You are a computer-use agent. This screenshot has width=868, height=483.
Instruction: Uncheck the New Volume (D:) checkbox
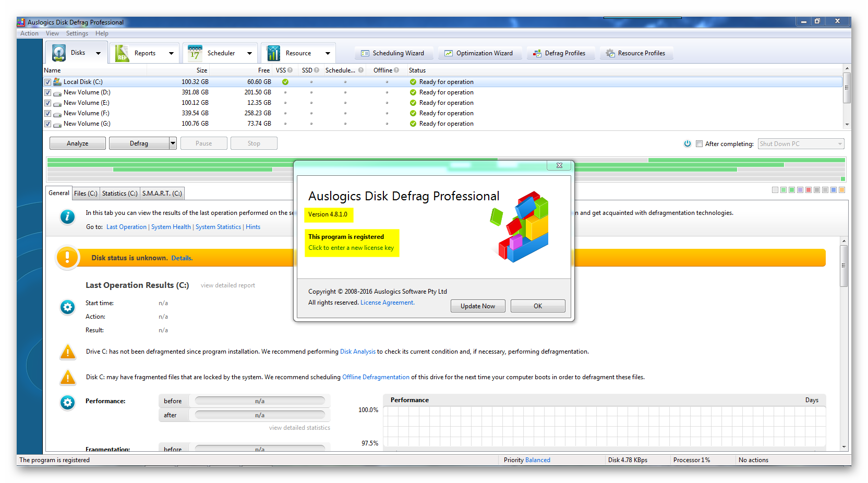point(47,92)
